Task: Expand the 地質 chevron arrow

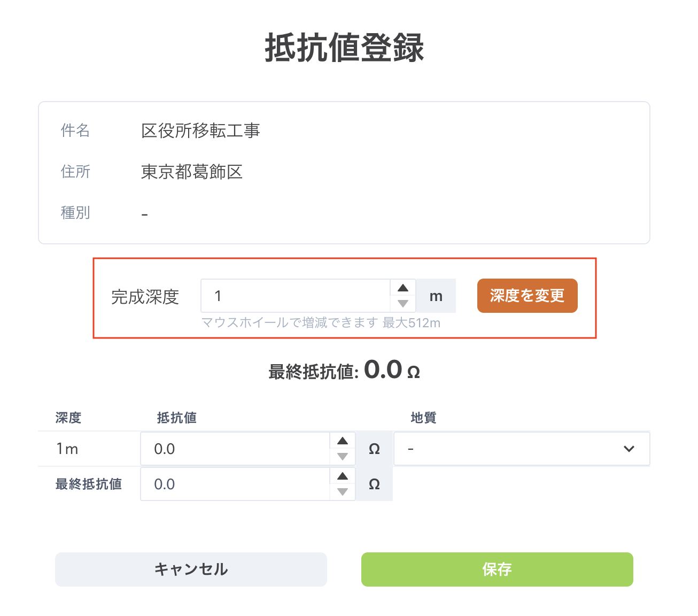Action: pyautogui.click(x=629, y=449)
